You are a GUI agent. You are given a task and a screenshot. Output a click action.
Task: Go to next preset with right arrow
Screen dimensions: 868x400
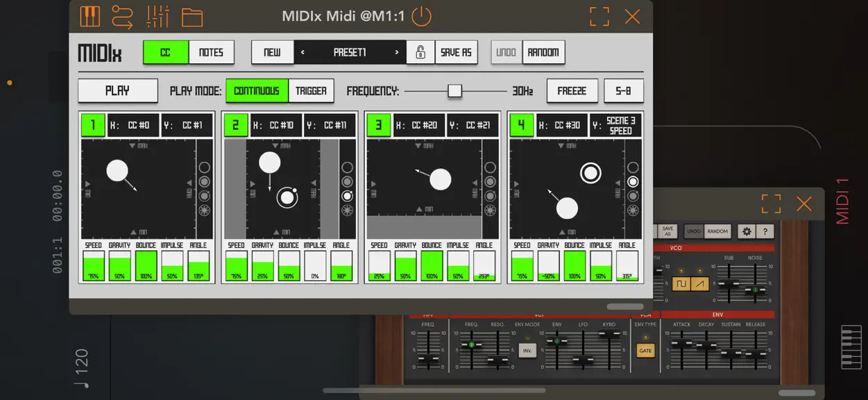coord(397,52)
